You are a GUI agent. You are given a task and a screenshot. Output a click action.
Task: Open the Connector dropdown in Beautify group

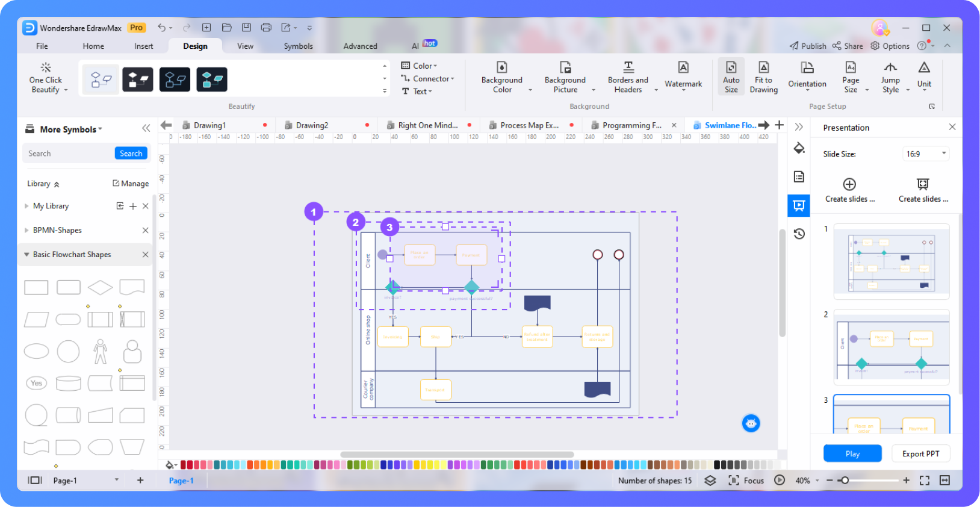(428, 79)
